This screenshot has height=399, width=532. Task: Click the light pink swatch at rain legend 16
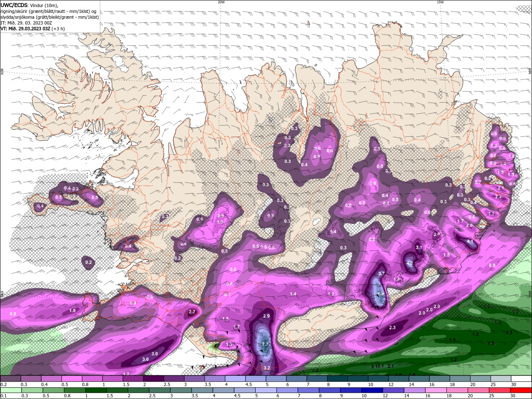(436, 390)
